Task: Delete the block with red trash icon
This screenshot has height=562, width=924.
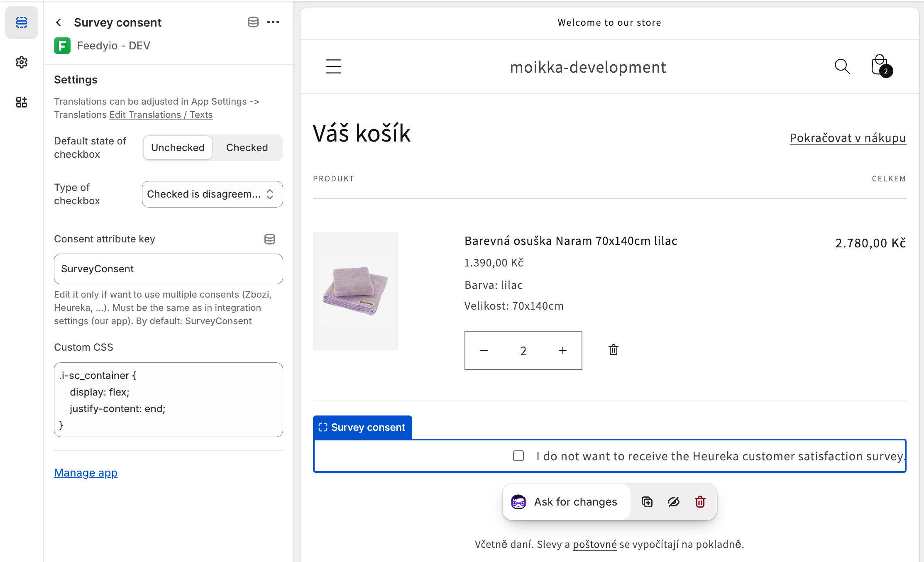Action: (700, 502)
